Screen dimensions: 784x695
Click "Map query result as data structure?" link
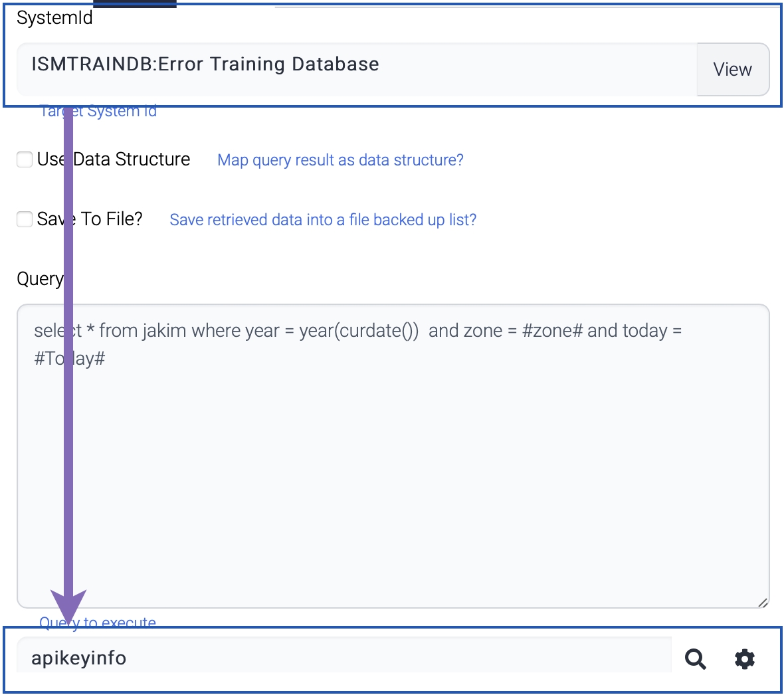pyautogui.click(x=340, y=160)
